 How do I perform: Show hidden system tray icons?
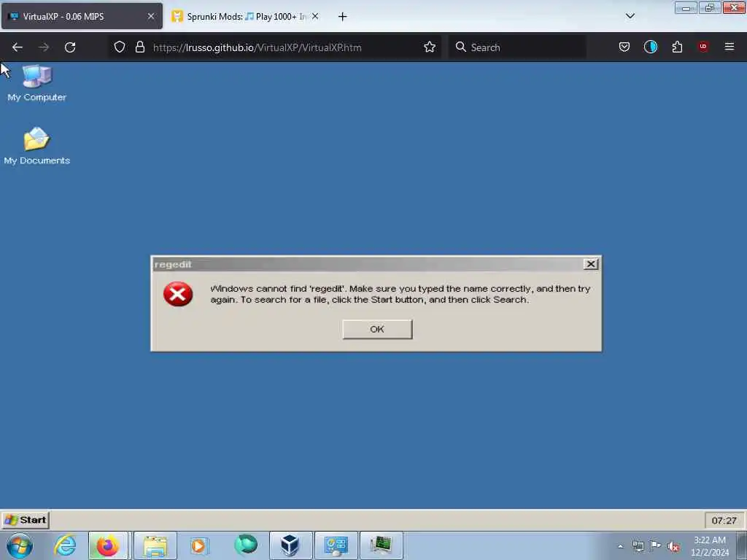(x=620, y=546)
